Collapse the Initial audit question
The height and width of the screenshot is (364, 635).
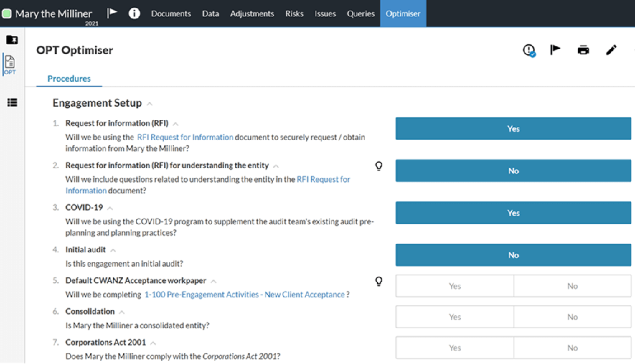113,250
